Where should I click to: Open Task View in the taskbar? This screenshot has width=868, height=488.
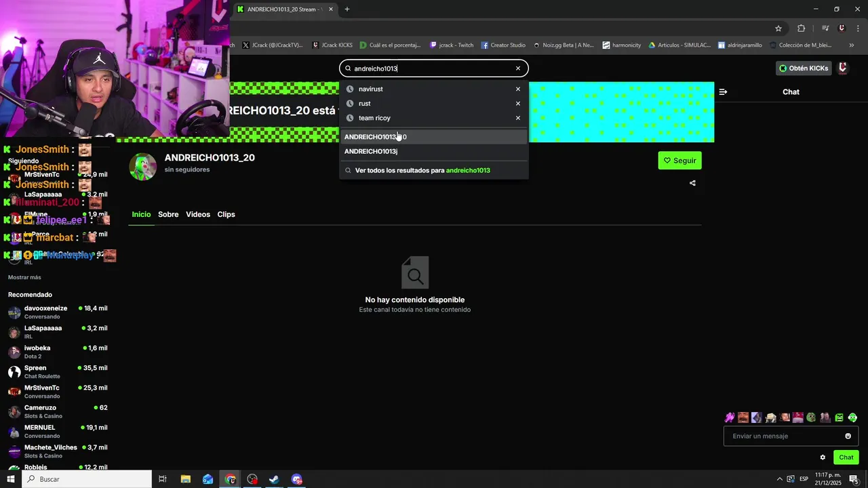163,479
